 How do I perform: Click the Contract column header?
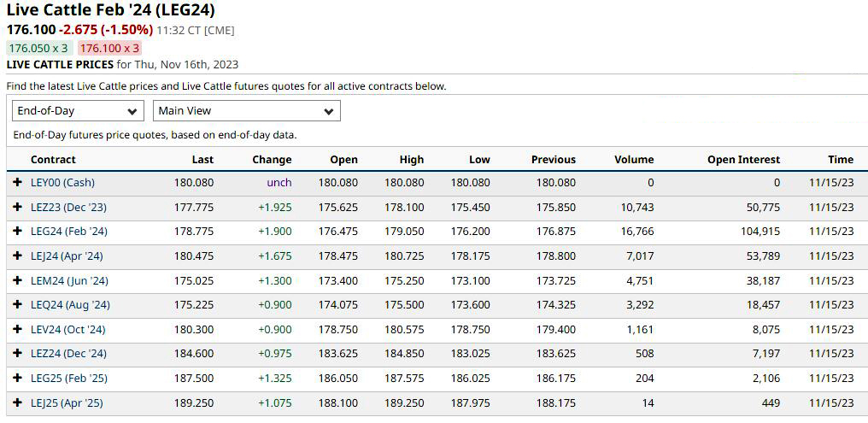53,160
